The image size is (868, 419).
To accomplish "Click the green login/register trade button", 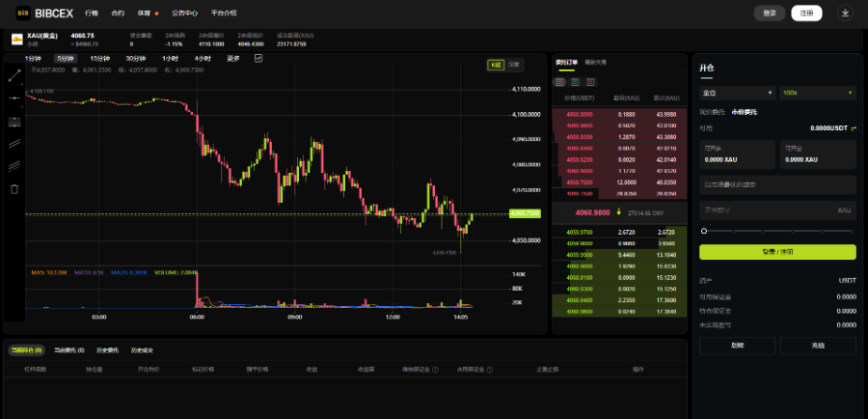I will [x=777, y=252].
